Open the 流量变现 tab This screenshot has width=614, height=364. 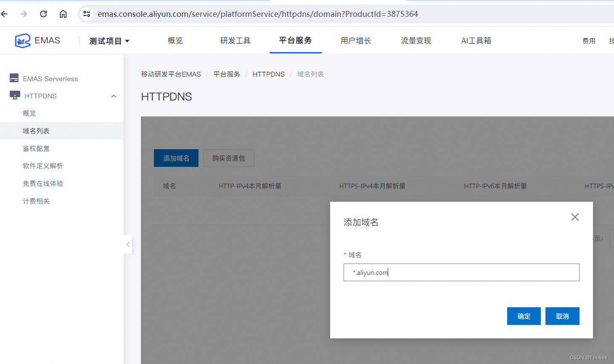(416, 41)
